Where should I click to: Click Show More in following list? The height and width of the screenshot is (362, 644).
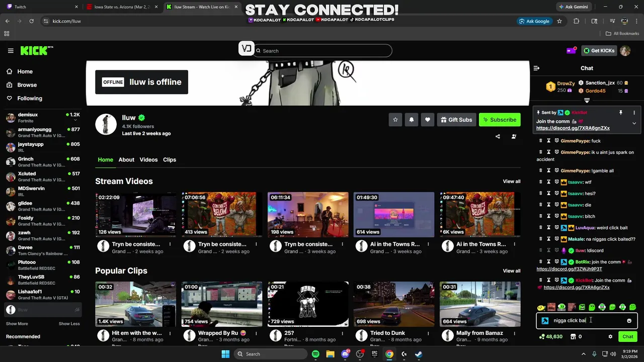click(x=17, y=324)
